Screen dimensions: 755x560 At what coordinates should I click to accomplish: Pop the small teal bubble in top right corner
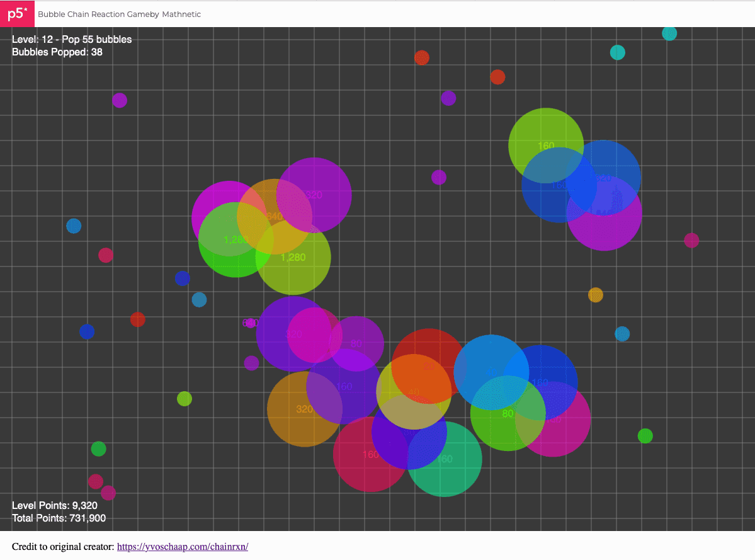pyautogui.click(x=669, y=33)
